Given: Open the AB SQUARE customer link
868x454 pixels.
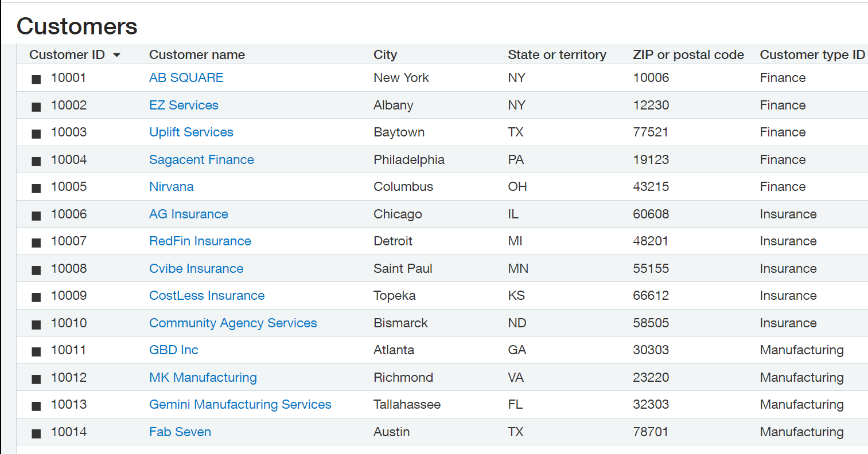Looking at the screenshot, I should pos(186,77).
